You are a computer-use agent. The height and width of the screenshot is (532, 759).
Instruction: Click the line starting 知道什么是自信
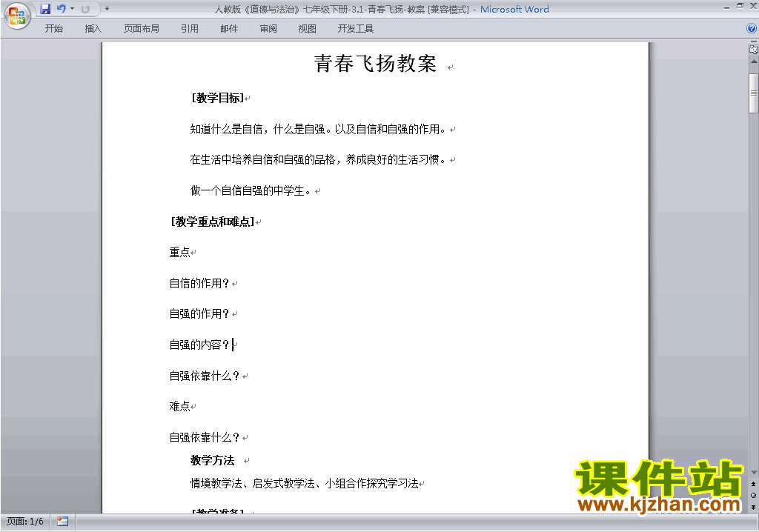[x=317, y=129]
